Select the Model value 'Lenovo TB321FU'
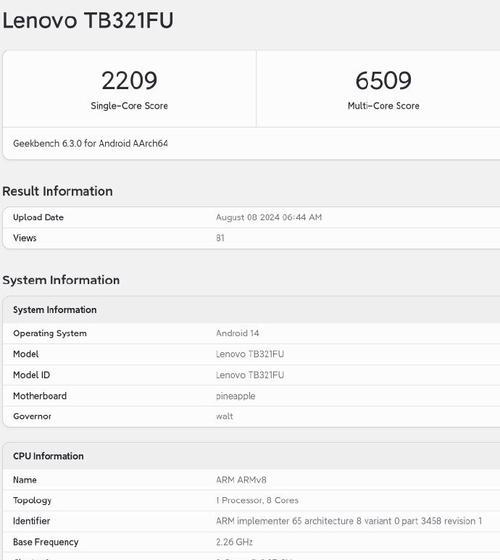This screenshot has width=500, height=560. point(250,354)
